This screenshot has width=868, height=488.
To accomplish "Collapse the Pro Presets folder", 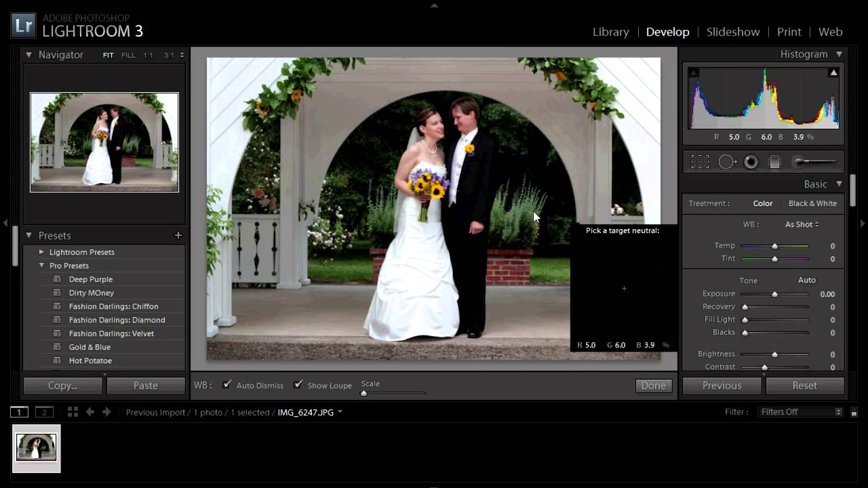I will point(42,266).
